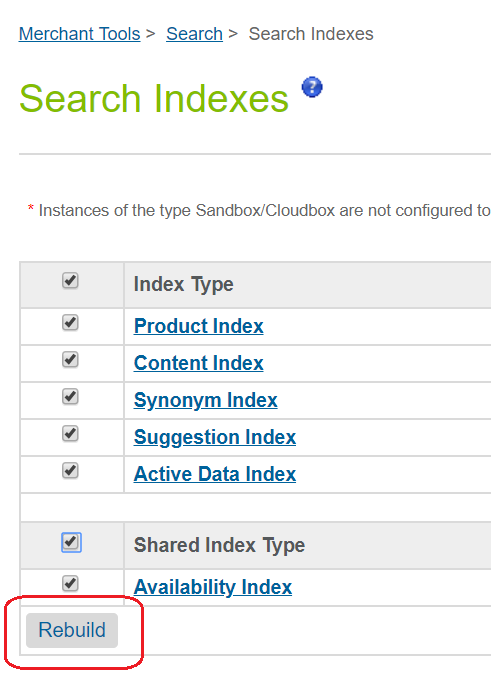Uncheck the Content Index checkbox
491x682 pixels.
pos(70,360)
